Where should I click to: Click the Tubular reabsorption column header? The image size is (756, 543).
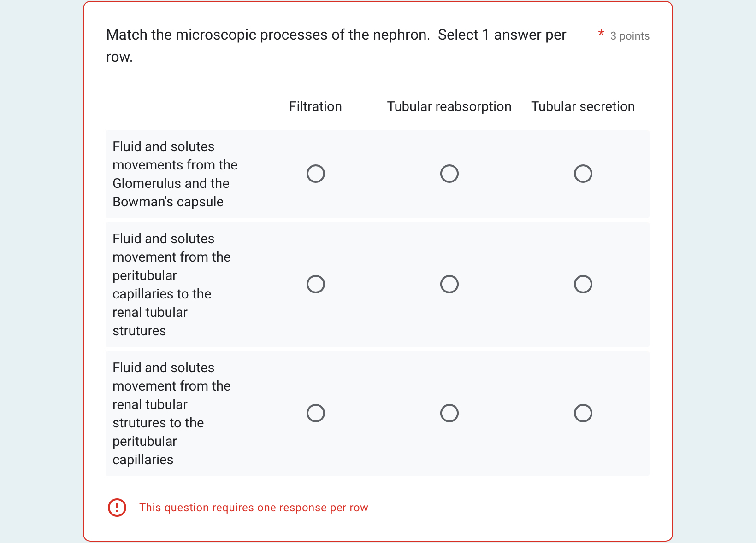coord(449,106)
